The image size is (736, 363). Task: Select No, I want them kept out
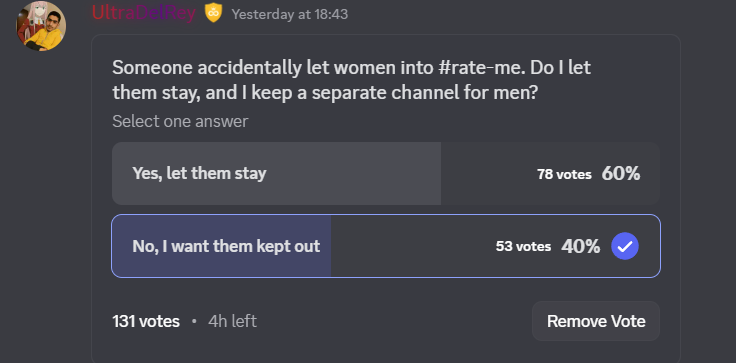(386, 246)
